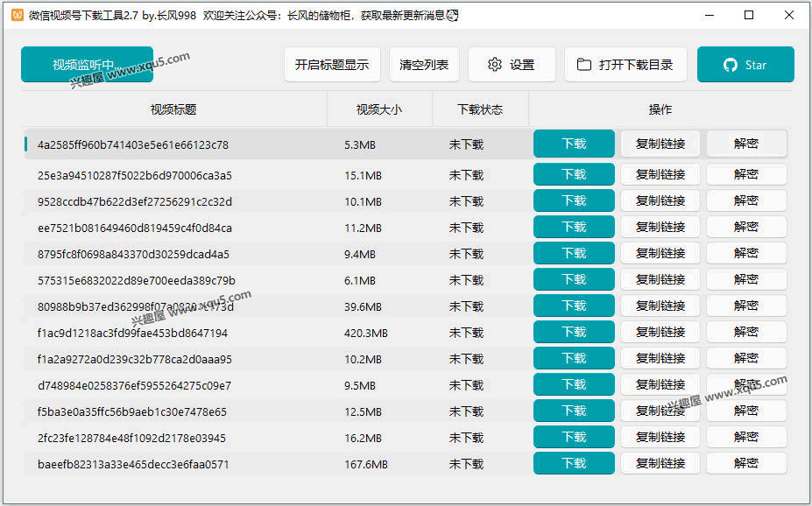Copy link for 6.1MB video row
812x506 pixels.
pyautogui.click(x=660, y=280)
